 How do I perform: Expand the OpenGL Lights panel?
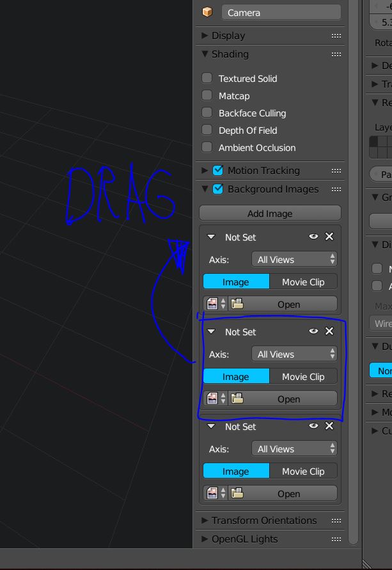point(205,539)
